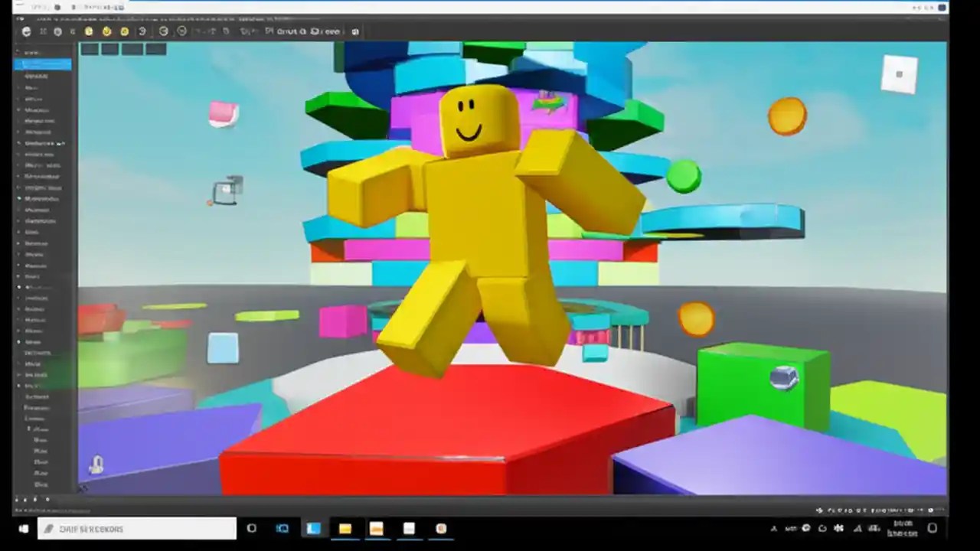Toggle the grid snapping option in the toolbar
The height and width of the screenshot is (551, 980).
point(226,31)
